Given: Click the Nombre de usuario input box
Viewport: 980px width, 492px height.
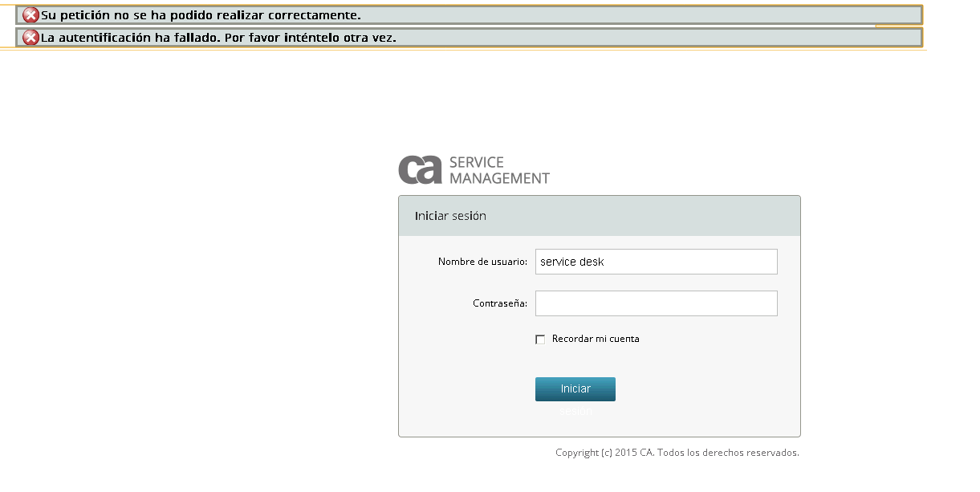Looking at the screenshot, I should click(656, 261).
